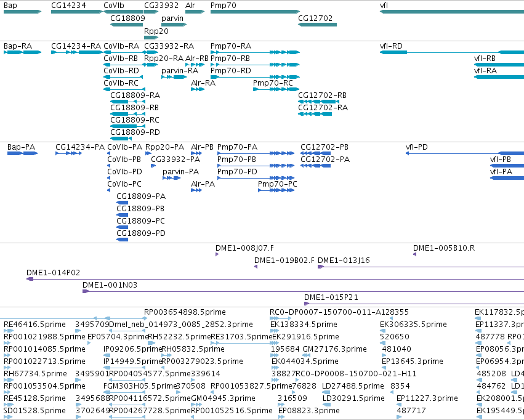This screenshot has width=524, height=420.
Task: Select the SD01528.5prime EST label
Action: pos(34,410)
